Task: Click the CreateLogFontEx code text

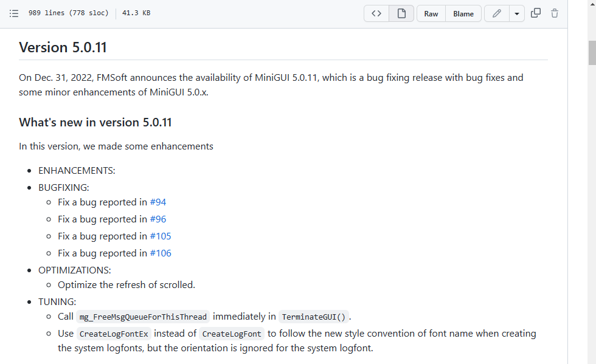Action: coord(114,334)
